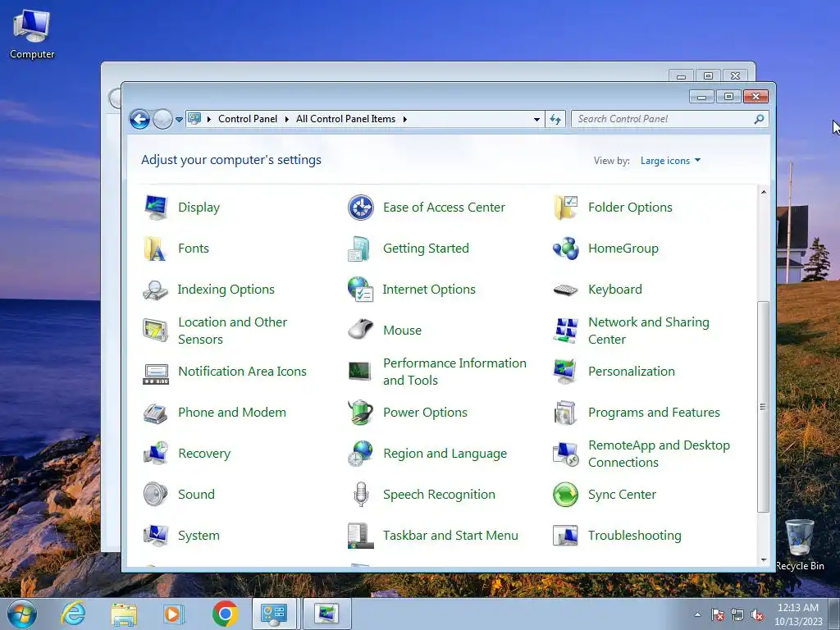Click the vertical scrollbar thumb
Viewport: 840px width, 630px height.
point(764,407)
